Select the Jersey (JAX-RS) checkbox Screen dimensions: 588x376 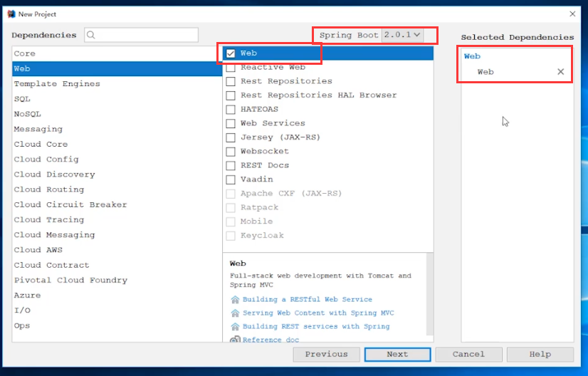(x=231, y=137)
